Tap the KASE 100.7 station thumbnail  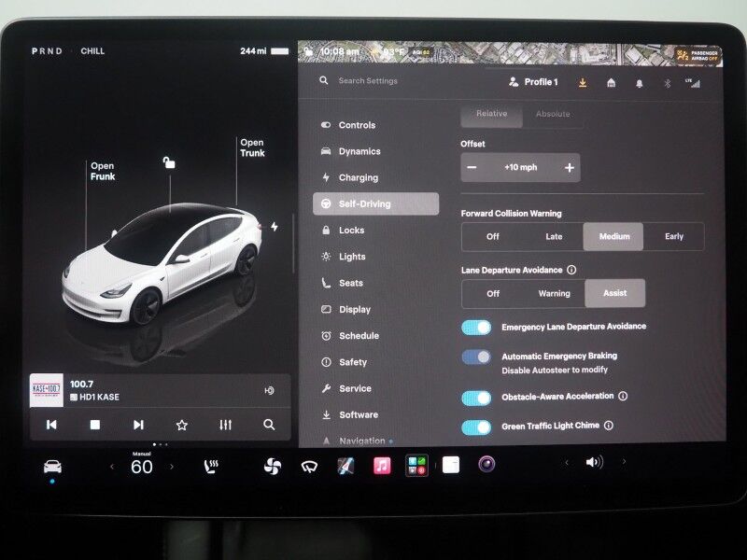coord(46,390)
